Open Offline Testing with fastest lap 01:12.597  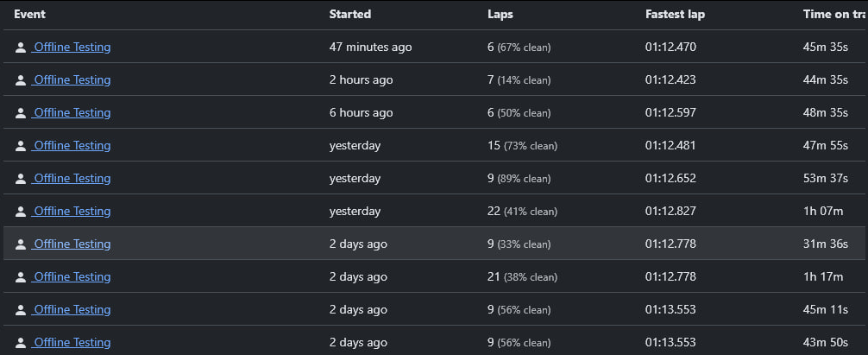coord(72,112)
